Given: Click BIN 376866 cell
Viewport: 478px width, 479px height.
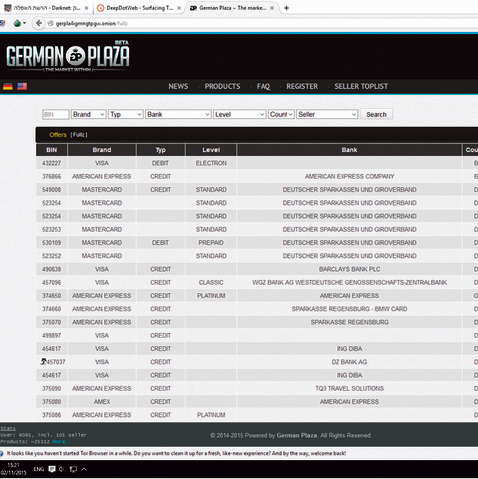Looking at the screenshot, I should (x=52, y=176).
